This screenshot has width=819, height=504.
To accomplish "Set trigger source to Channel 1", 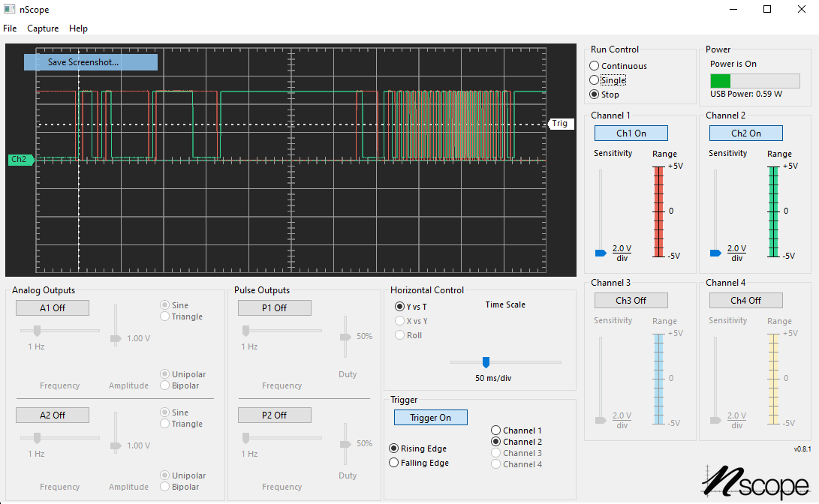I will (x=496, y=430).
